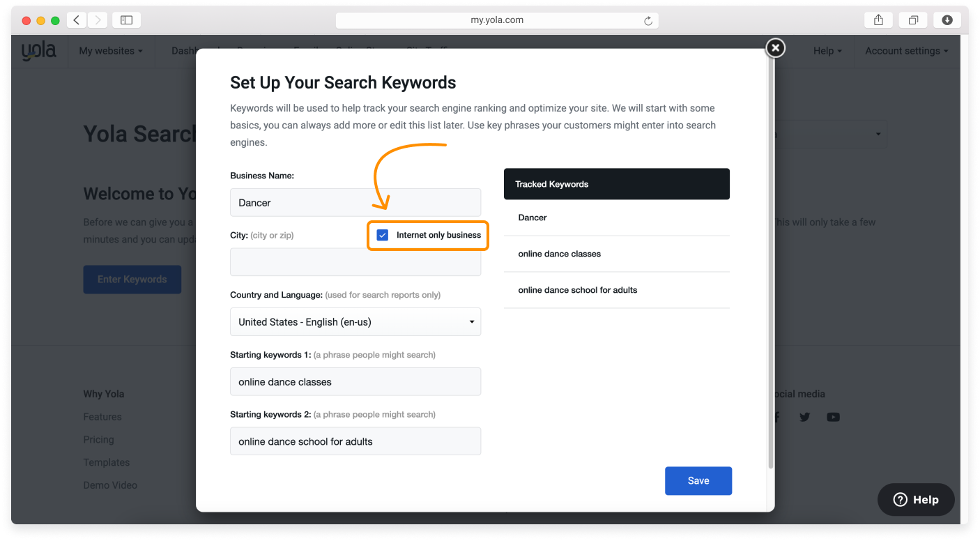Click the Safari forward arrow
The width and height of the screenshot is (980, 541).
tap(97, 20)
